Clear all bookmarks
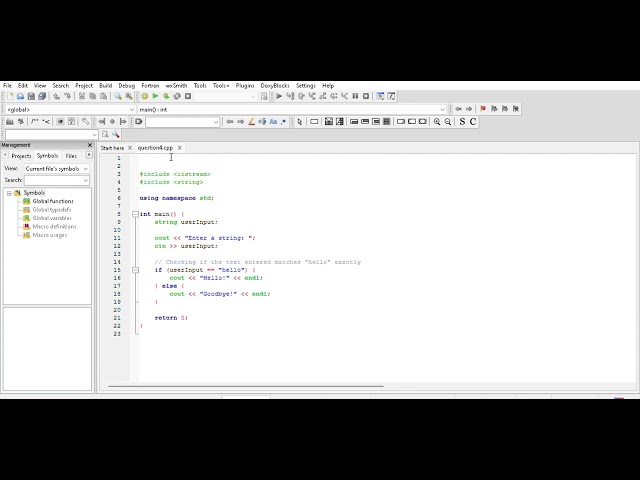The width and height of the screenshot is (640, 480). [516, 109]
